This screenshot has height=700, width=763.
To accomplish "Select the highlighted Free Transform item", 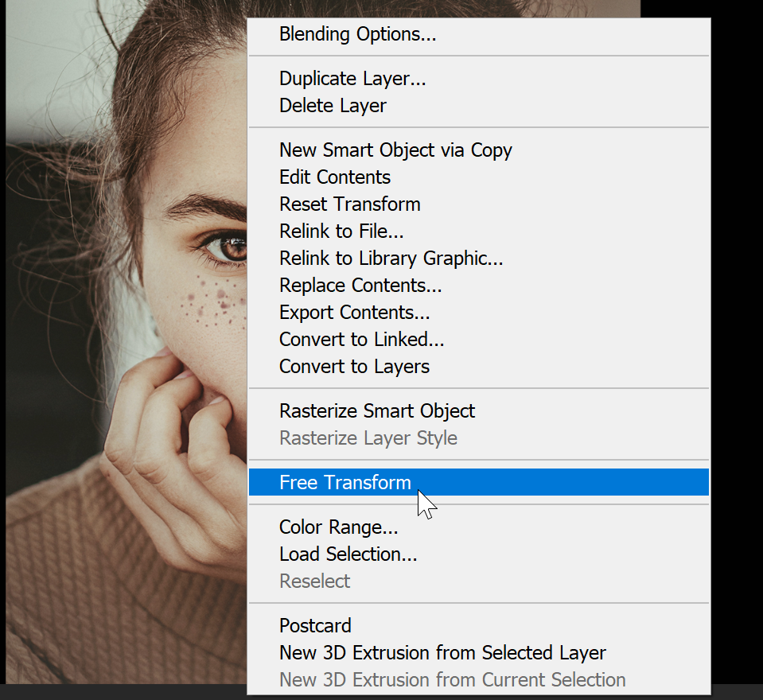I will pos(479,482).
